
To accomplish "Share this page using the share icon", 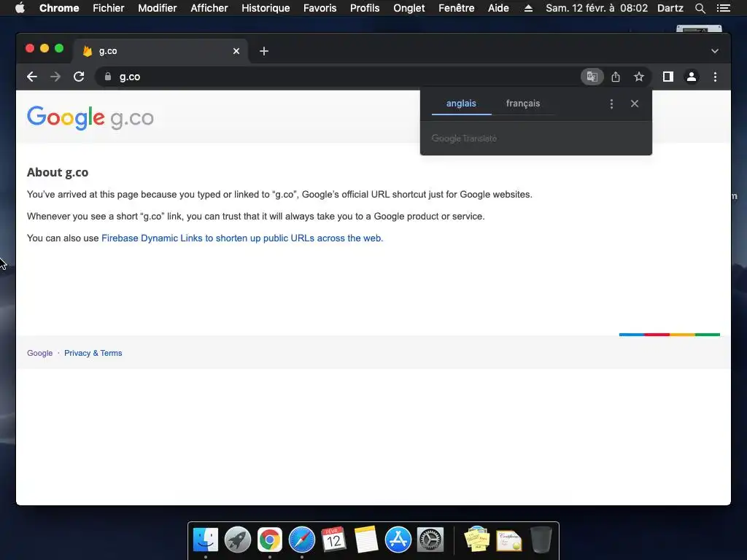I will click(x=616, y=77).
